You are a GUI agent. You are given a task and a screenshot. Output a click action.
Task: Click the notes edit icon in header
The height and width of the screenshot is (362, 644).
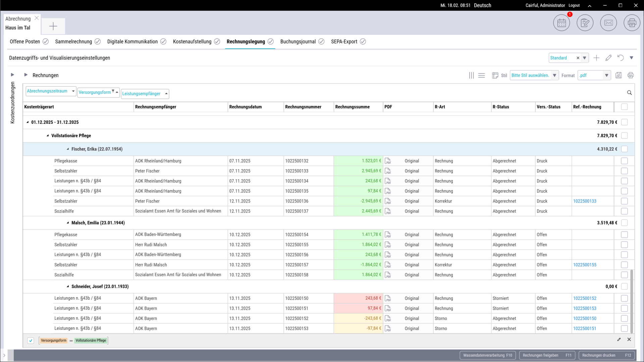pyautogui.click(x=585, y=23)
